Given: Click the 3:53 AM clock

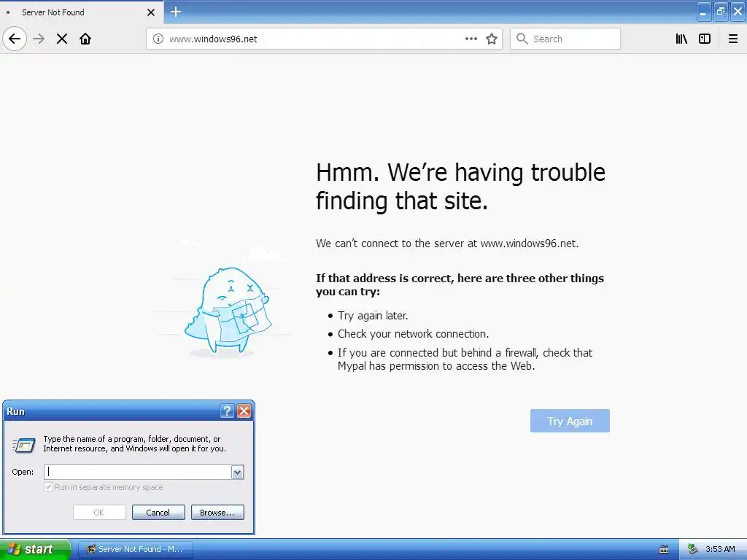Looking at the screenshot, I should (720, 550).
